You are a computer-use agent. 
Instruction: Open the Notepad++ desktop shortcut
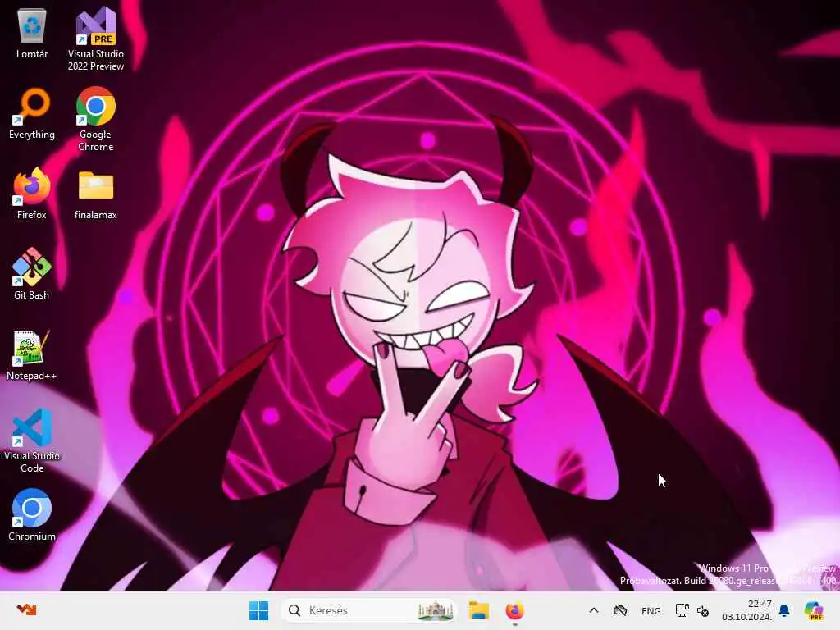pyautogui.click(x=32, y=354)
